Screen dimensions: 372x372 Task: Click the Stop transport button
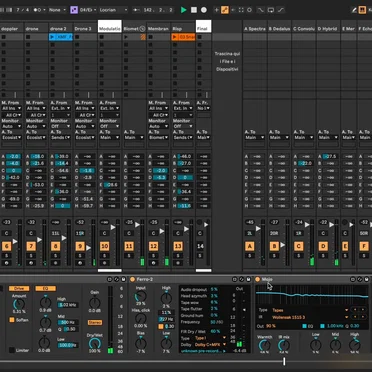pos(194,10)
